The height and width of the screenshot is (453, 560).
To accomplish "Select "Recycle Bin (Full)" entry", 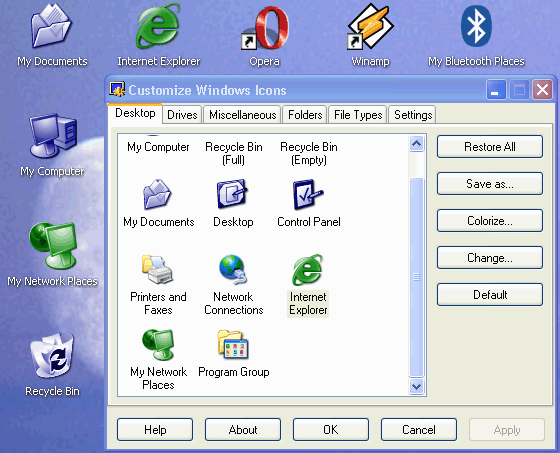I will click(234, 153).
